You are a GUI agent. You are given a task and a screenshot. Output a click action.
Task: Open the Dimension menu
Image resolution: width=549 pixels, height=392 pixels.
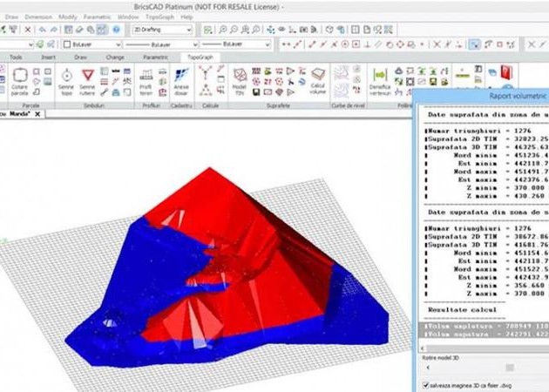click(x=38, y=17)
